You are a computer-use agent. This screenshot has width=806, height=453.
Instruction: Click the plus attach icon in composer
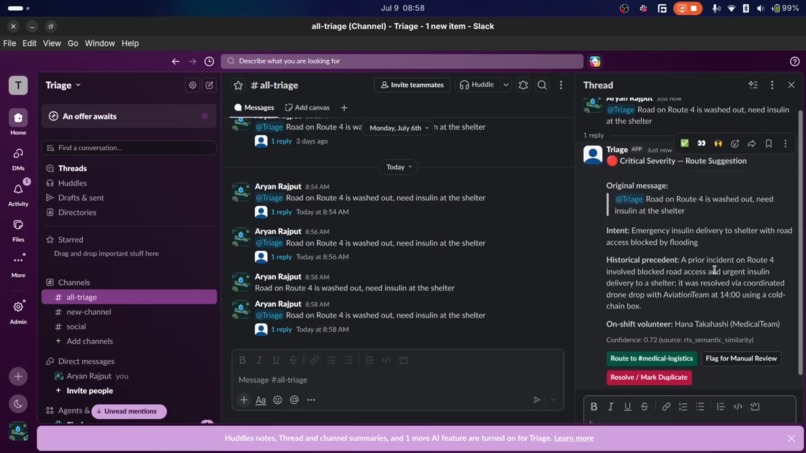click(x=244, y=400)
